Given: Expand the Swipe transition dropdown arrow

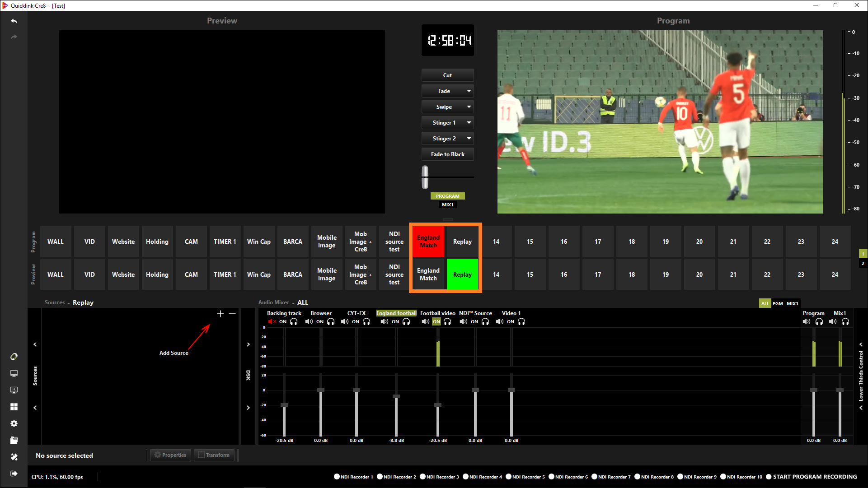Looking at the screenshot, I should click(469, 107).
